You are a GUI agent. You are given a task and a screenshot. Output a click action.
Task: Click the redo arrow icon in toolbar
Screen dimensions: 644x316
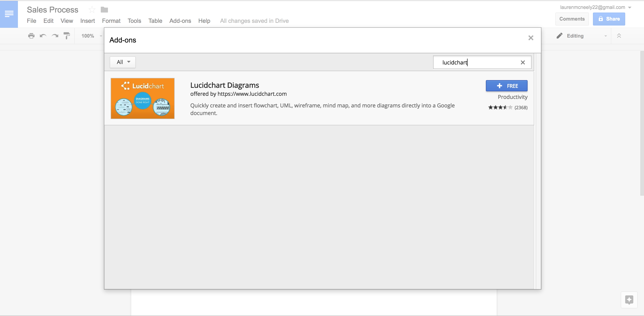click(55, 36)
